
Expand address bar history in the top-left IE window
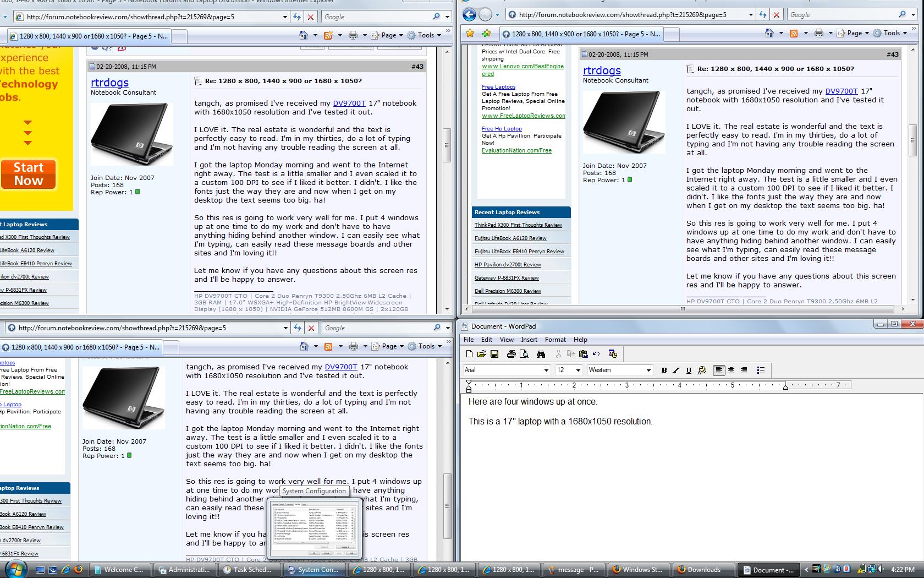point(285,17)
